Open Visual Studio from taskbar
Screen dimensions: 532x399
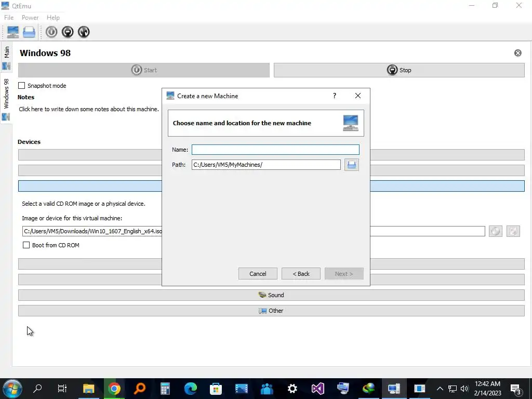(x=318, y=389)
